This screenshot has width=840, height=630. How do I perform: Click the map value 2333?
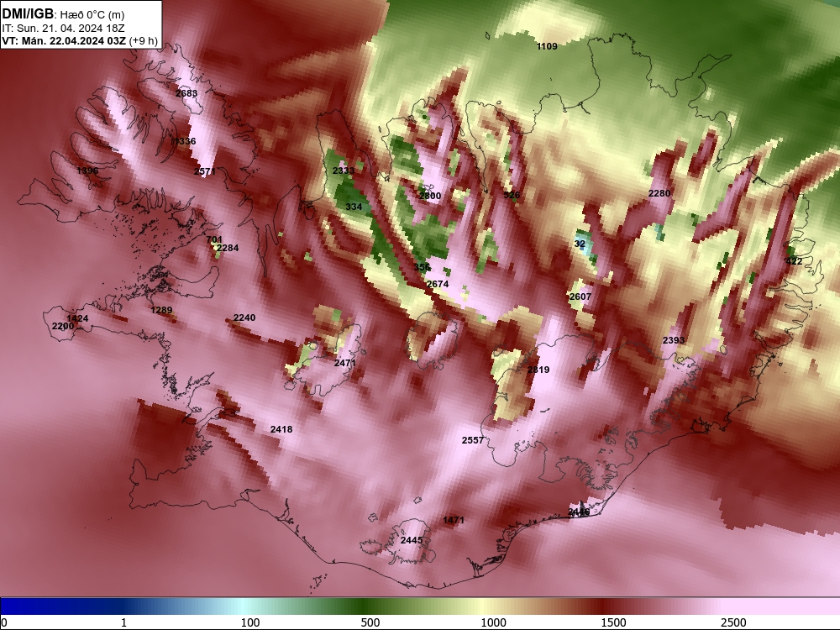coord(344,171)
